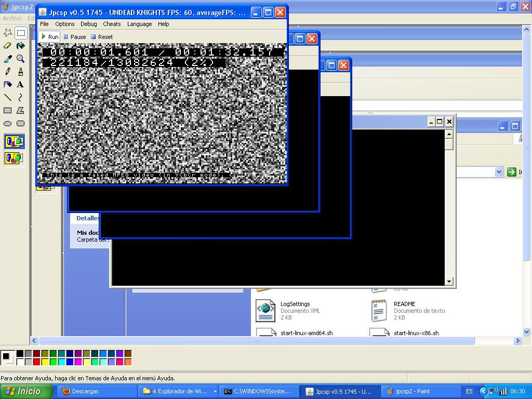Choose the straight Line tool

click(x=7, y=97)
